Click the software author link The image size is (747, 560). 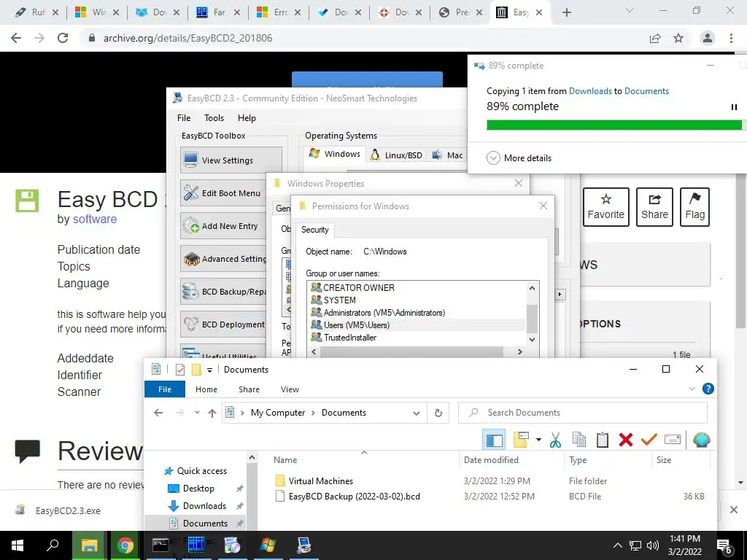(x=94, y=219)
